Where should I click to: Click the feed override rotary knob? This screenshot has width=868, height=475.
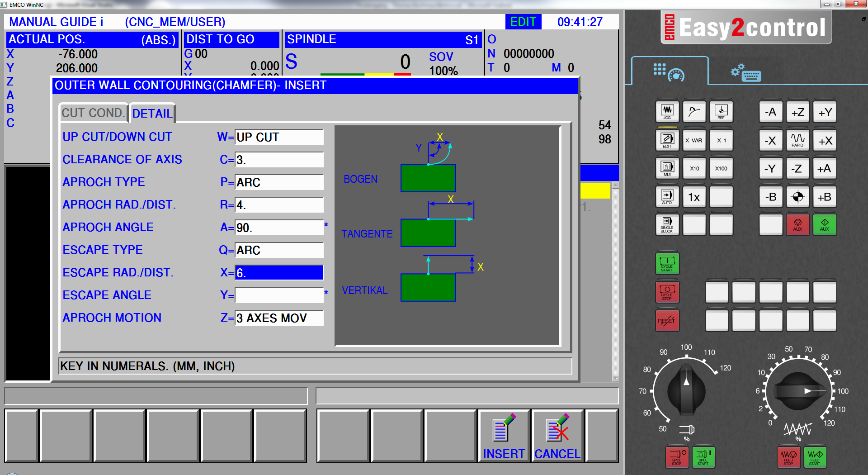pos(798,391)
